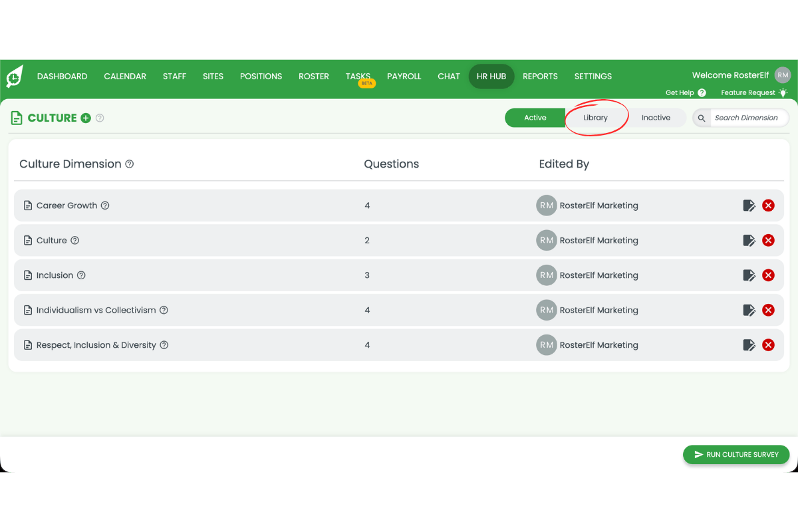
Task: Open the RM user avatar menu
Action: click(x=783, y=75)
